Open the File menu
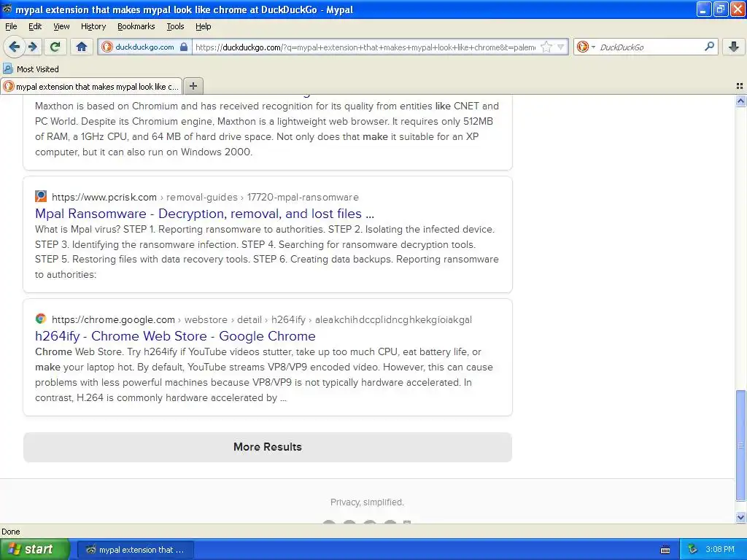This screenshot has width=747, height=560. coord(11,26)
